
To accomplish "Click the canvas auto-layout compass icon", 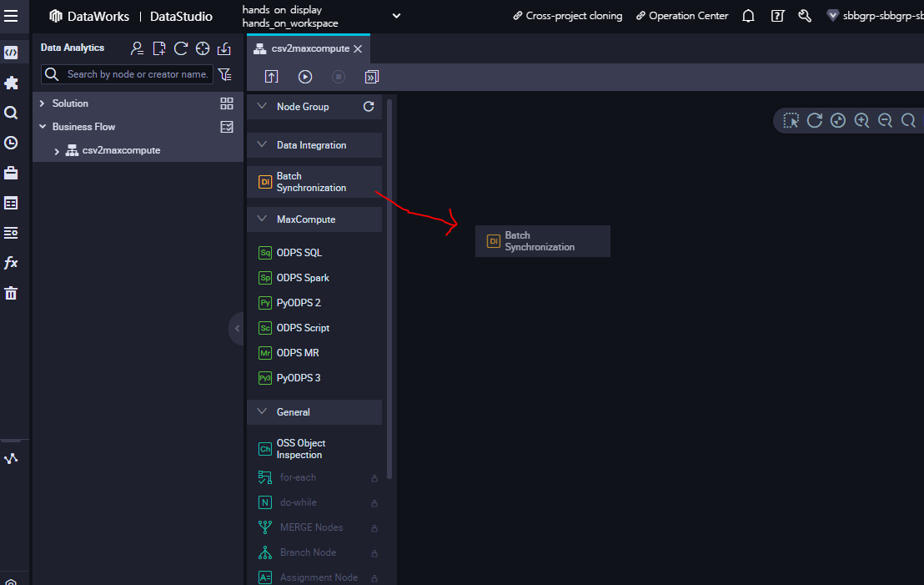I will (x=838, y=120).
